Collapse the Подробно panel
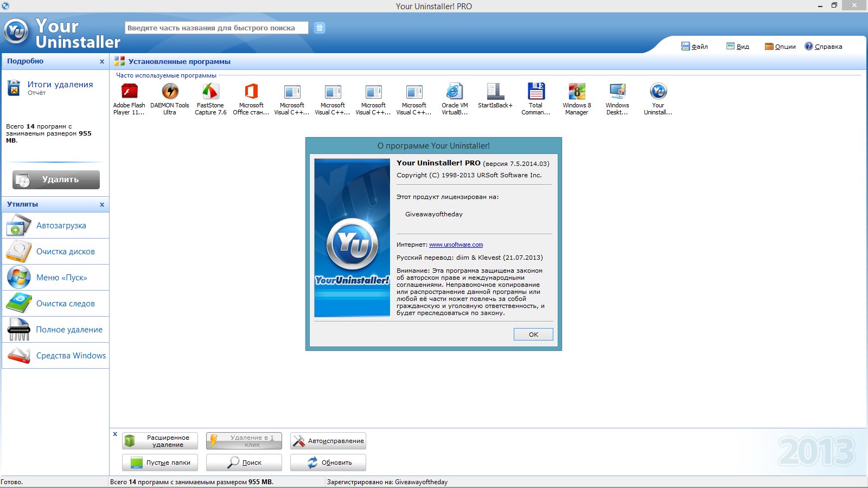Viewport: 868px width, 488px height. (x=101, y=61)
